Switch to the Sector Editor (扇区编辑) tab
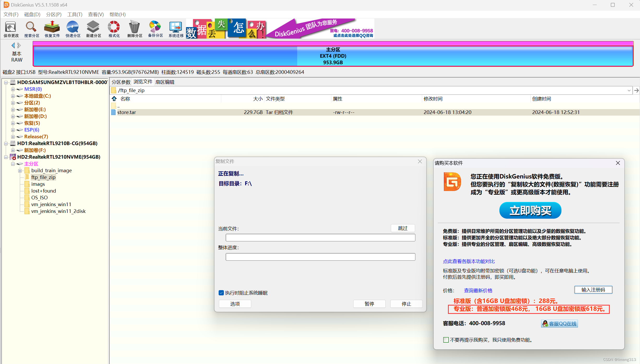The image size is (640, 364). (x=165, y=82)
